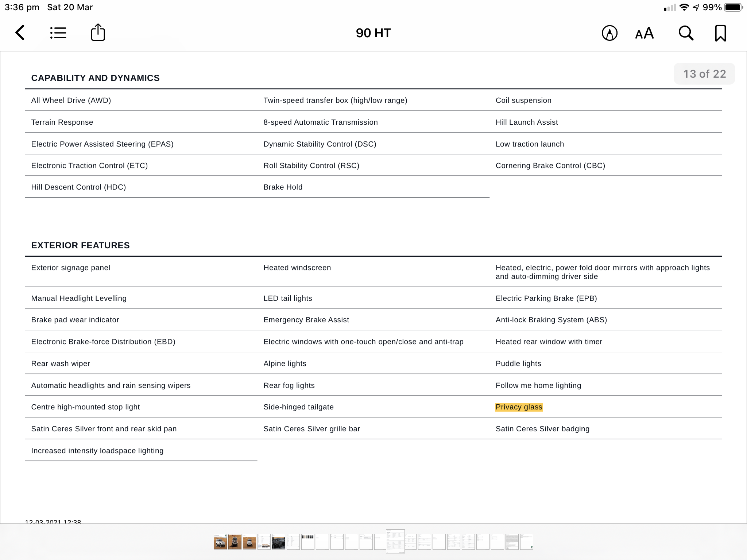Image resolution: width=747 pixels, height=560 pixels.
Task: Tap the 13 of 22 page indicator
Action: (x=704, y=74)
